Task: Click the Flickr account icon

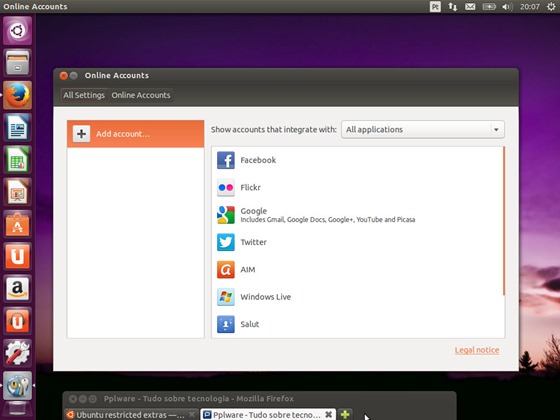Action: click(226, 188)
